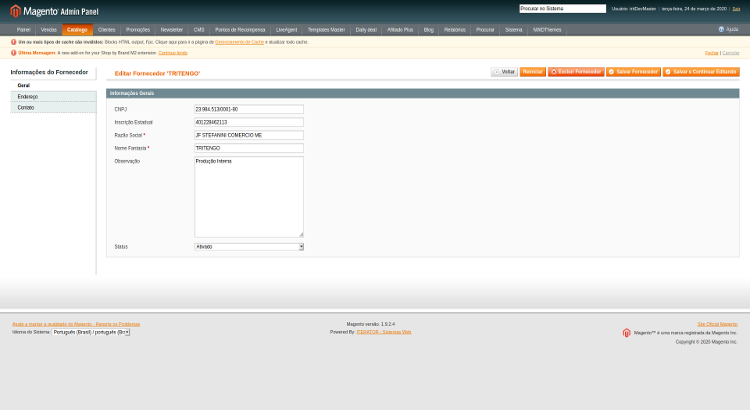Open the LiveAgent menu
This screenshot has height=410, width=750.
[287, 30]
